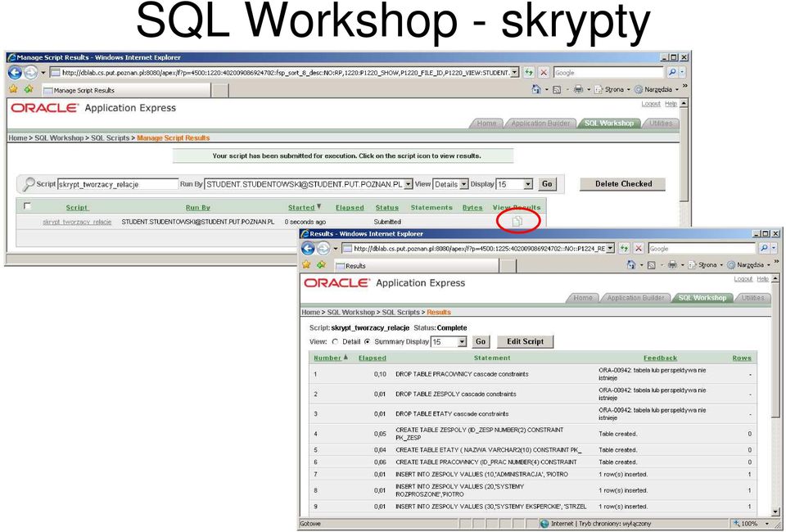Click back arrow in Results window
Image resolution: width=786 pixels, height=532 pixels.
(x=308, y=249)
